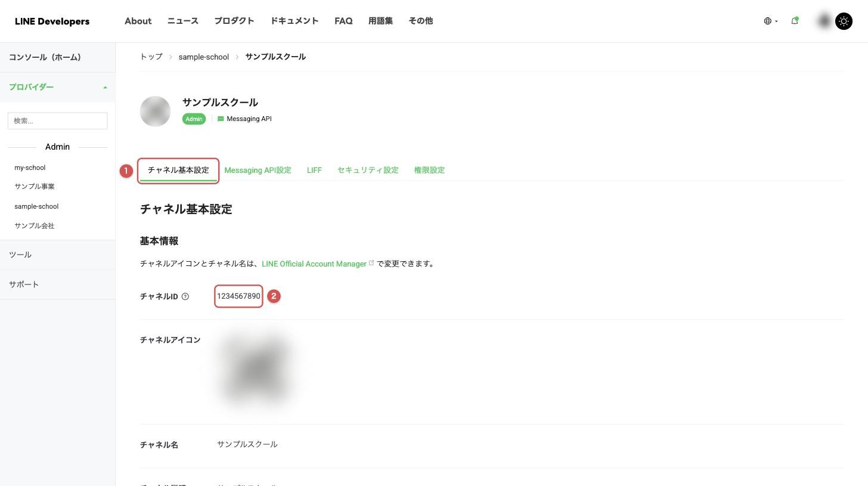Image resolution: width=868 pixels, height=486 pixels.
Task: Open the ツール sidebar section
Action: [57, 255]
